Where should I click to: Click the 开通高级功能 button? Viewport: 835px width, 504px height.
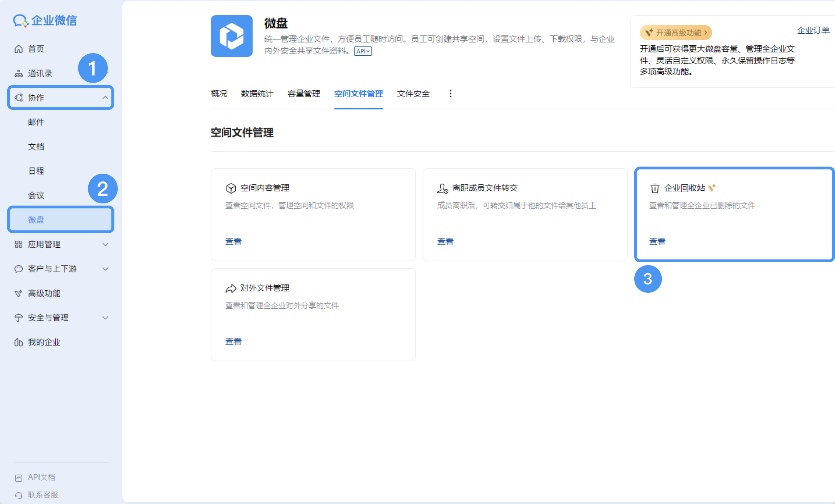(x=676, y=33)
